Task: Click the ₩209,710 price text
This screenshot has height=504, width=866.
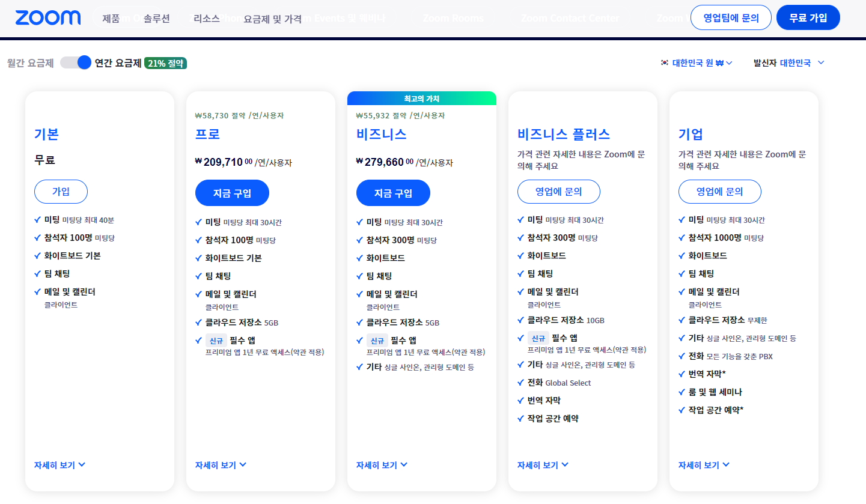Action: click(224, 162)
